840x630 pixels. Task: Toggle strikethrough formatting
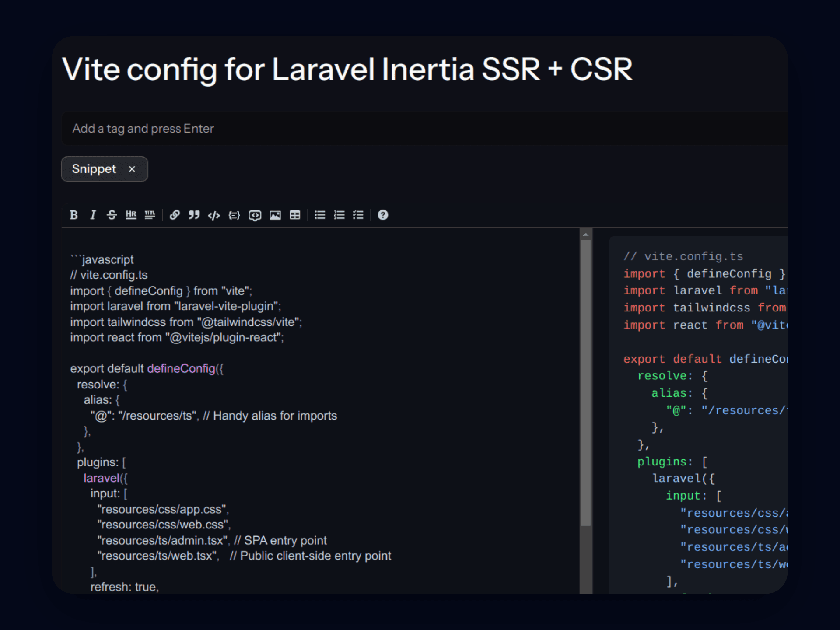tap(112, 215)
